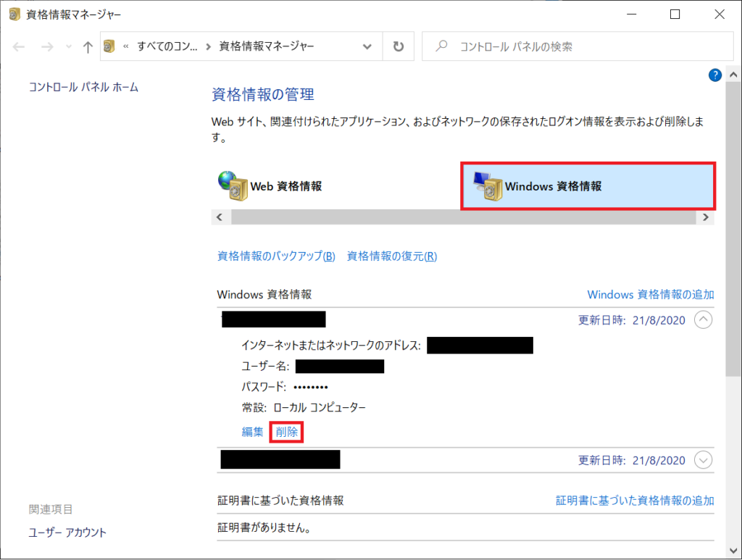Maximize the 資格情報マネージャー window
The height and width of the screenshot is (560, 742).
click(675, 14)
